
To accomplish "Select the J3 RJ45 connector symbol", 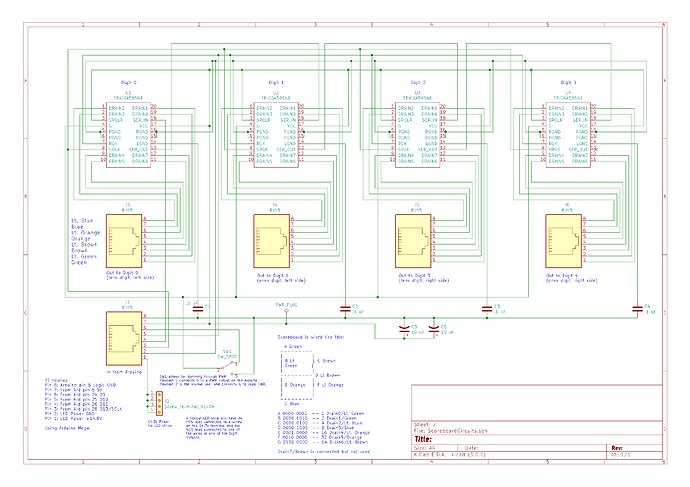I will click(124, 241).
